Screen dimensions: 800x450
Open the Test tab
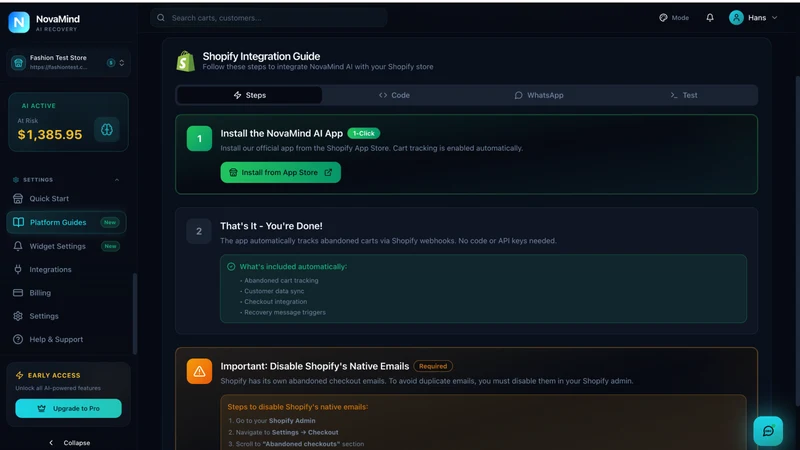(684, 95)
